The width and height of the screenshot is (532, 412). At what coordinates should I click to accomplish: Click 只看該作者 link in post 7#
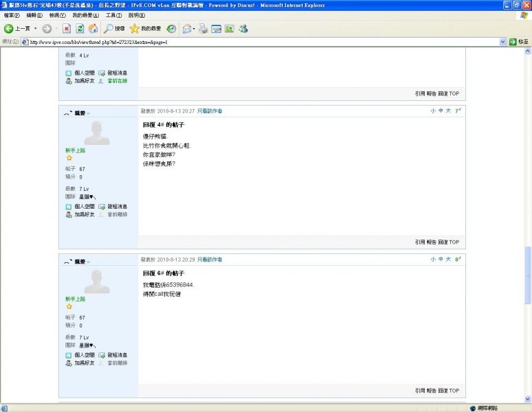pyautogui.click(x=210, y=111)
